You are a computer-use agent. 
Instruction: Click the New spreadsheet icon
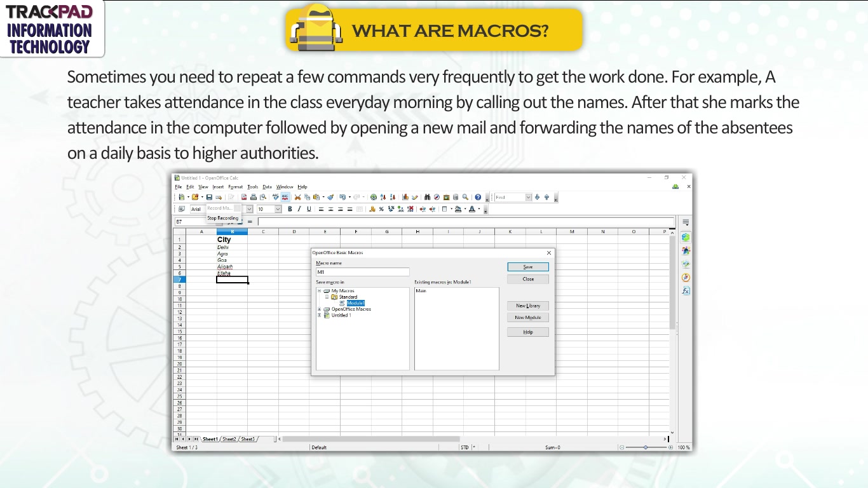click(182, 197)
